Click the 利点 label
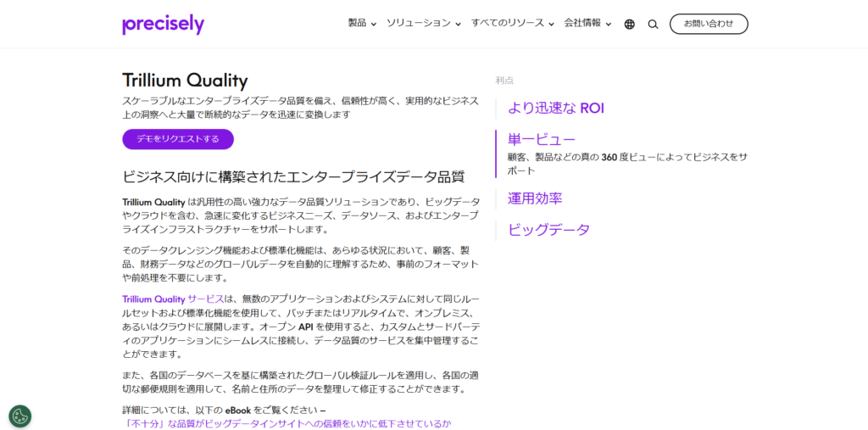Image resolution: width=868 pixels, height=430 pixels. (504, 81)
